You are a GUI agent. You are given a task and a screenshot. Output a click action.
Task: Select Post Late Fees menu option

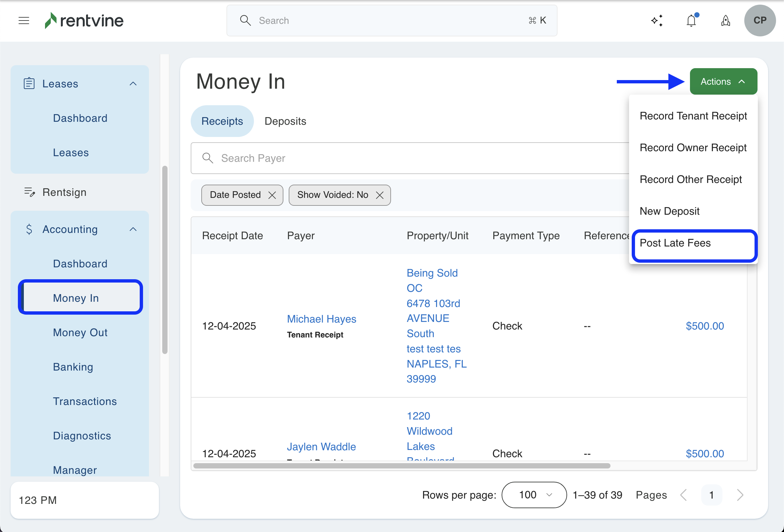pos(675,243)
